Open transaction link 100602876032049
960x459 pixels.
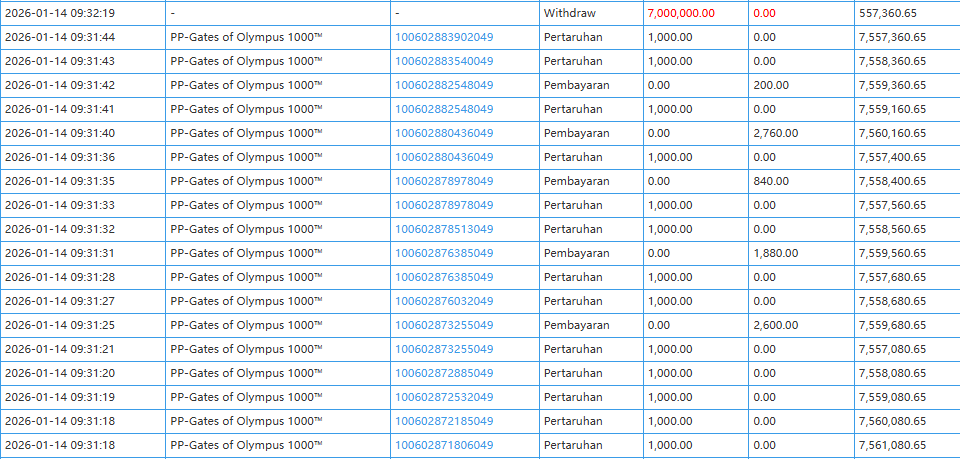click(x=444, y=301)
